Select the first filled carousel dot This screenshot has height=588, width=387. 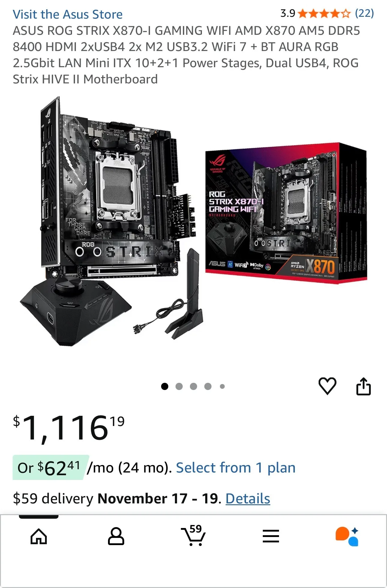[x=165, y=386]
